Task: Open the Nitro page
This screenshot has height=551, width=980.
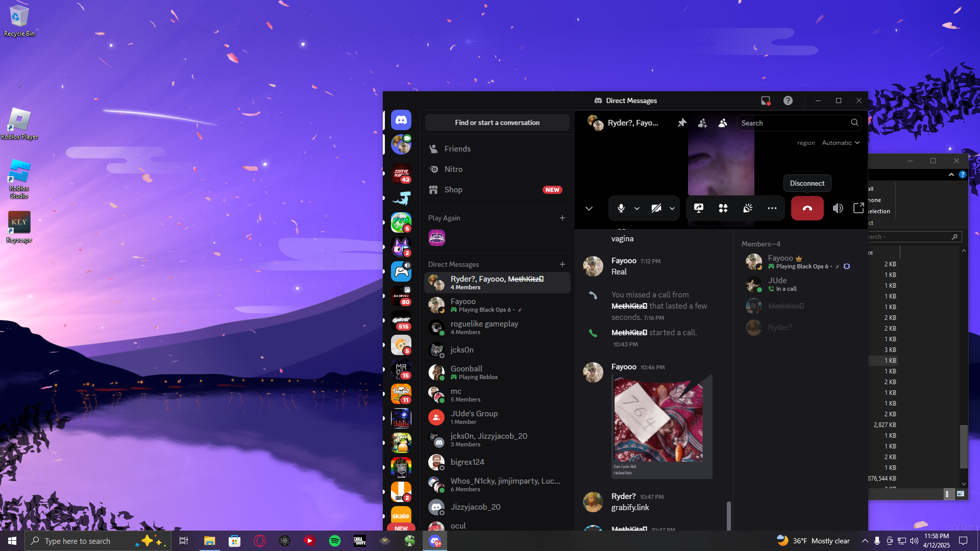Action: [497, 169]
